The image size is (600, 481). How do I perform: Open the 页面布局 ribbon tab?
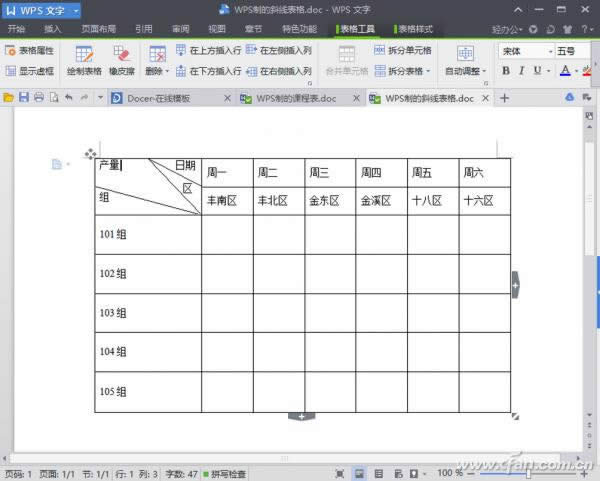98,29
